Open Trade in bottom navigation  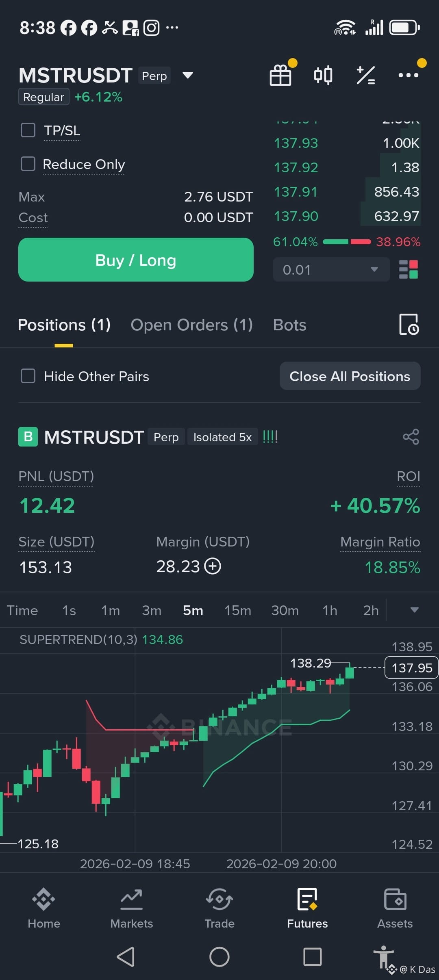click(x=219, y=908)
